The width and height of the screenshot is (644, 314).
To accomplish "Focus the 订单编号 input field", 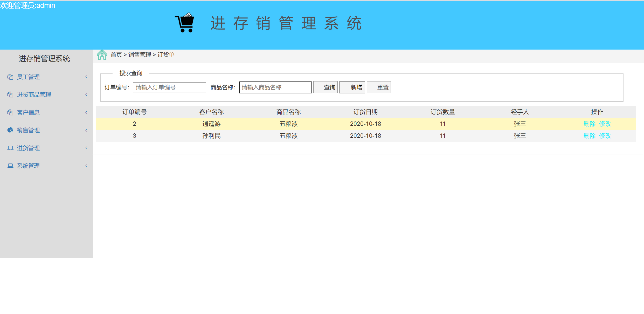I will tap(169, 87).
